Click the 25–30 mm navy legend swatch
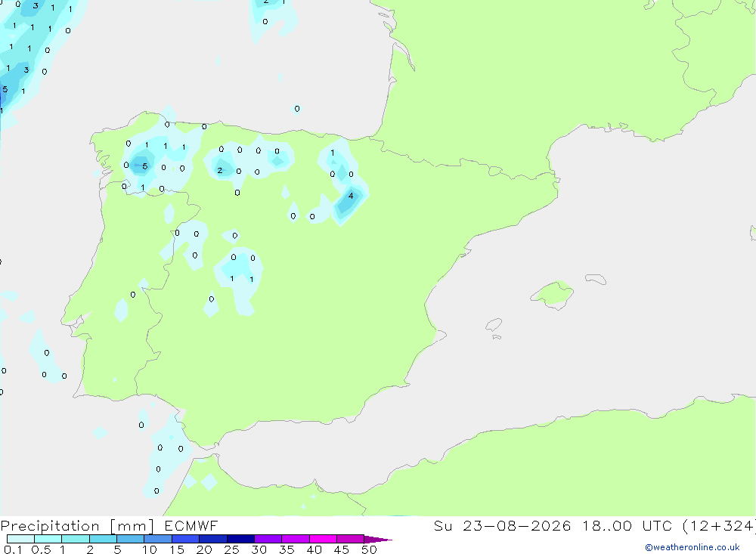Screen dimensions: 756x554 pyautogui.click(x=240, y=539)
